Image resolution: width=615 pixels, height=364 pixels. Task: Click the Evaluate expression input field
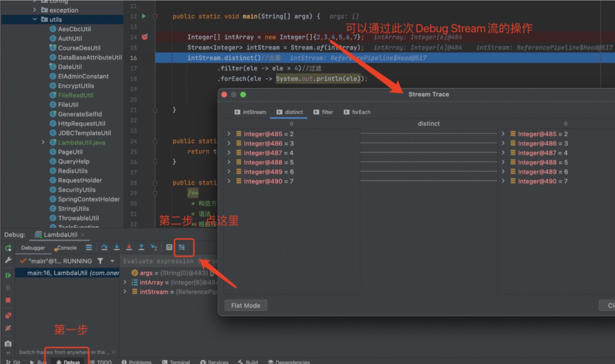(x=169, y=261)
